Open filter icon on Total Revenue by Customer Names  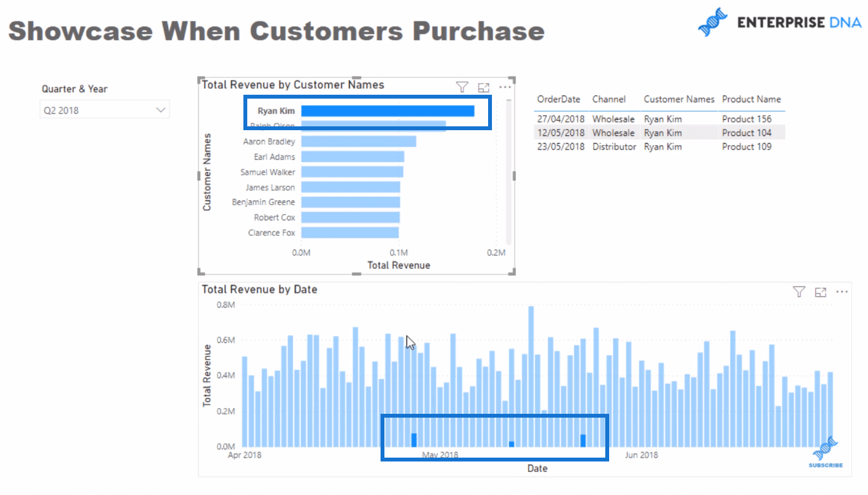click(x=462, y=87)
